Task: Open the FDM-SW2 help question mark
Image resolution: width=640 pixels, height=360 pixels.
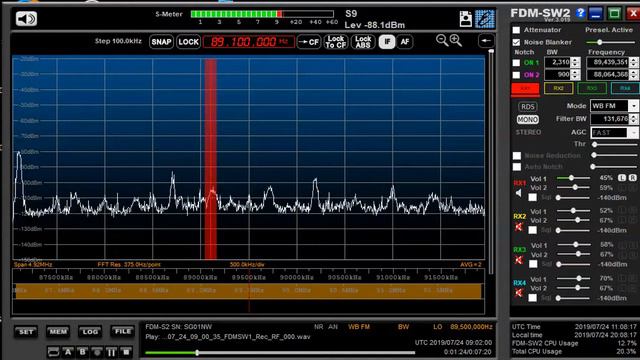Action: click(x=580, y=13)
